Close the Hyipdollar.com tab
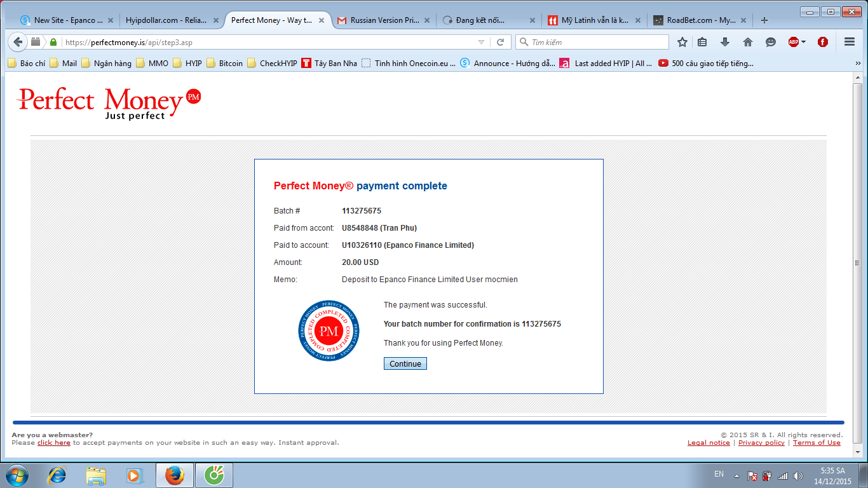The width and height of the screenshot is (868, 488). click(215, 20)
